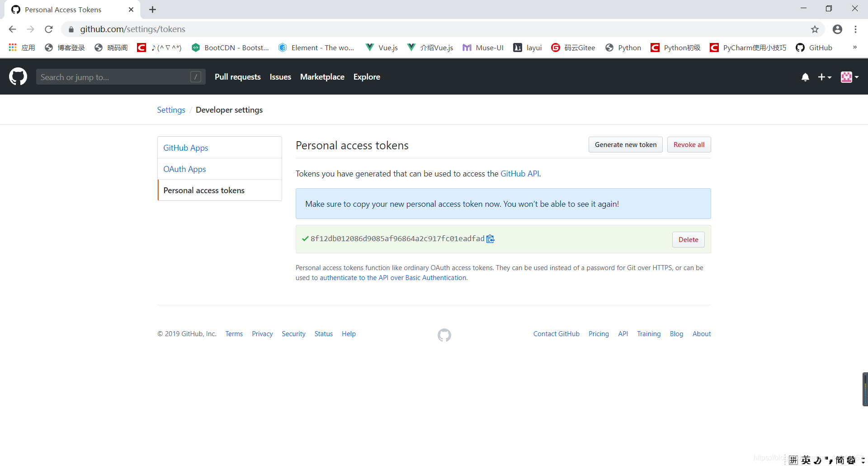This screenshot has height=466, width=868.
Task: Open the Muse-UI bookmark
Action: (x=483, y=48)
